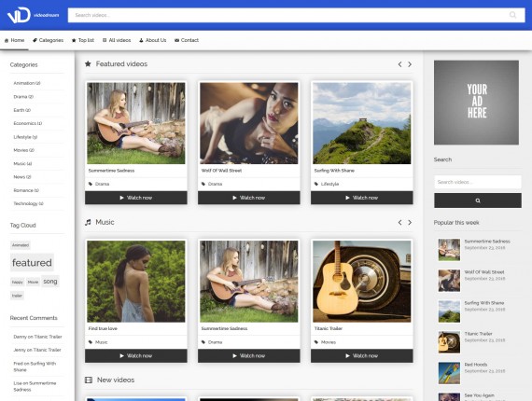This screenshot has width=532, height=401.
Task: Open the Categories menu item
Action: click(48, 40)
